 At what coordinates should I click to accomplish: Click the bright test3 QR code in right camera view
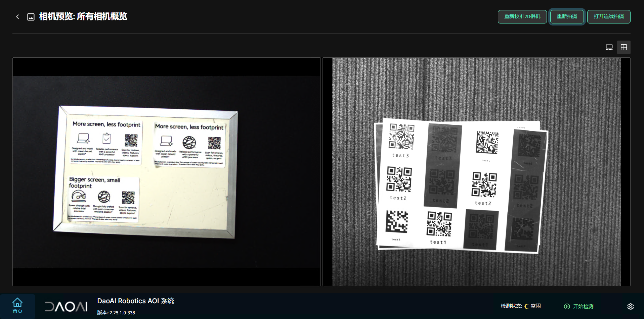pyautogui.click(x=401, y=137)
